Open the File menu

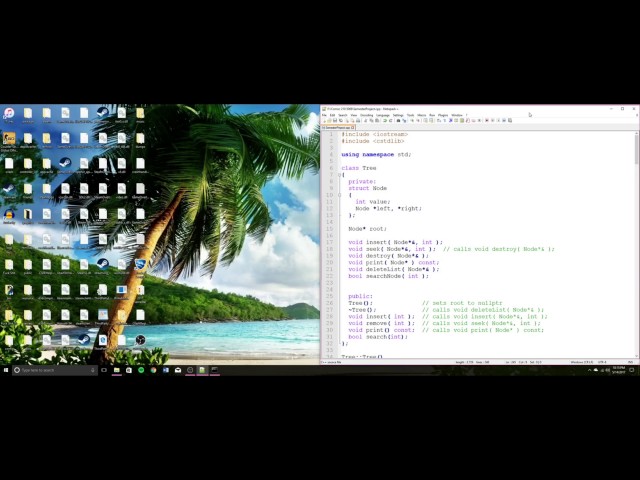point(324,115)
